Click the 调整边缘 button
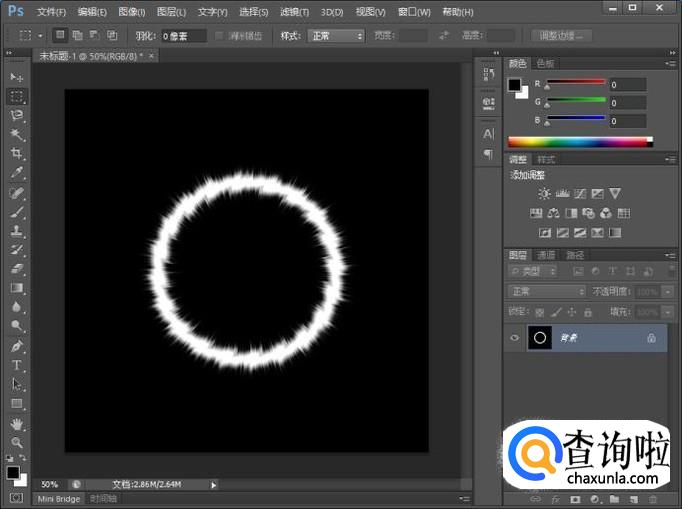This screenshot has width=682, height=509. click(561, 36)
